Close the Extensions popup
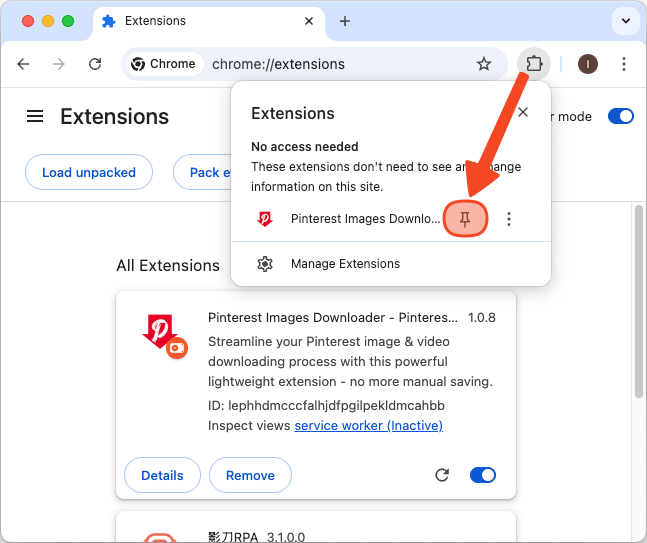Image resolution: width=647 pixels, height=543 pixels. click(523, 112)
